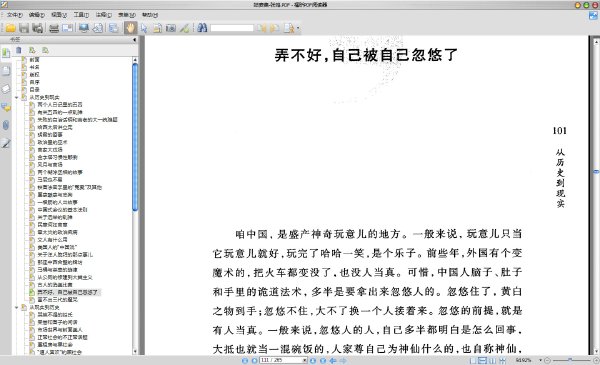The image size is (600, 365).
Task: Click the zoom out minus button
Action: pyautogui.click(x=548, y=360)
